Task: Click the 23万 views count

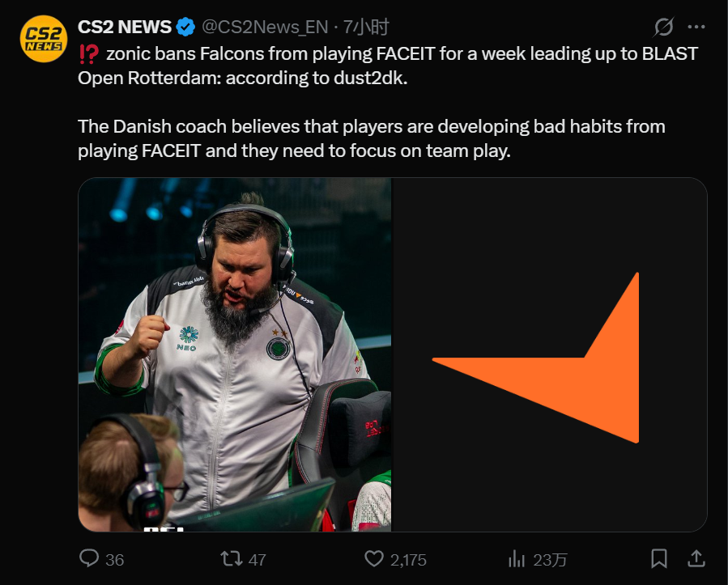Action: click(x=550, y=560)
